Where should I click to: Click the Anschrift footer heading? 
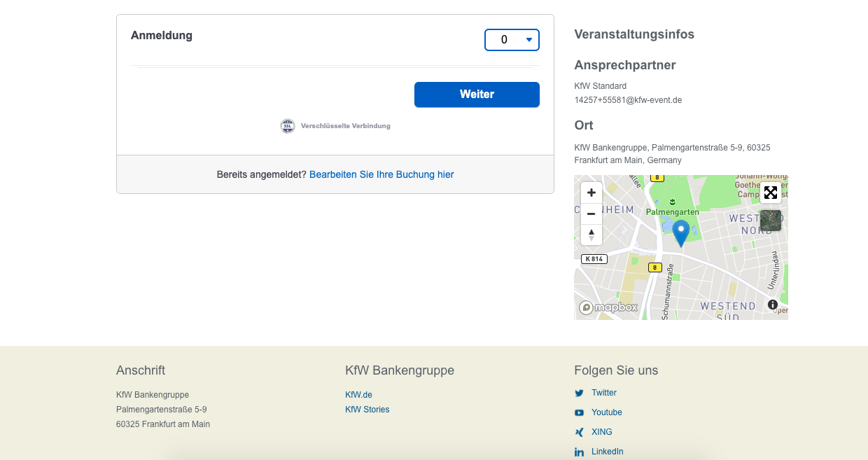click(x=141, y=370)
